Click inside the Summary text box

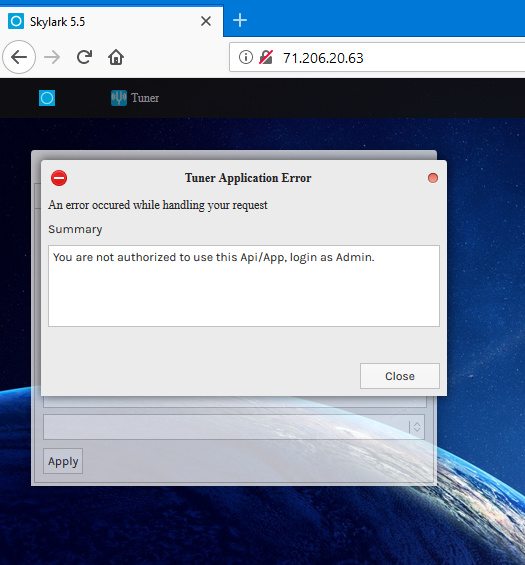tap(244, 286)
